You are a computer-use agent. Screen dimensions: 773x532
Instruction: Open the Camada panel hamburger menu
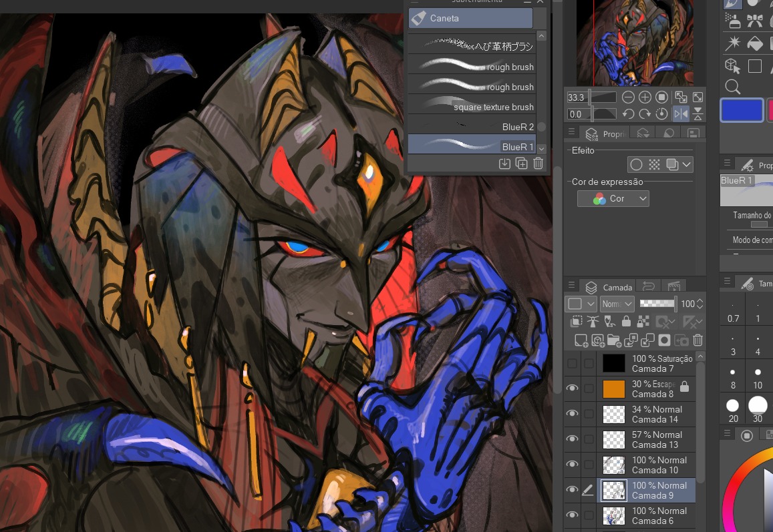571,286
